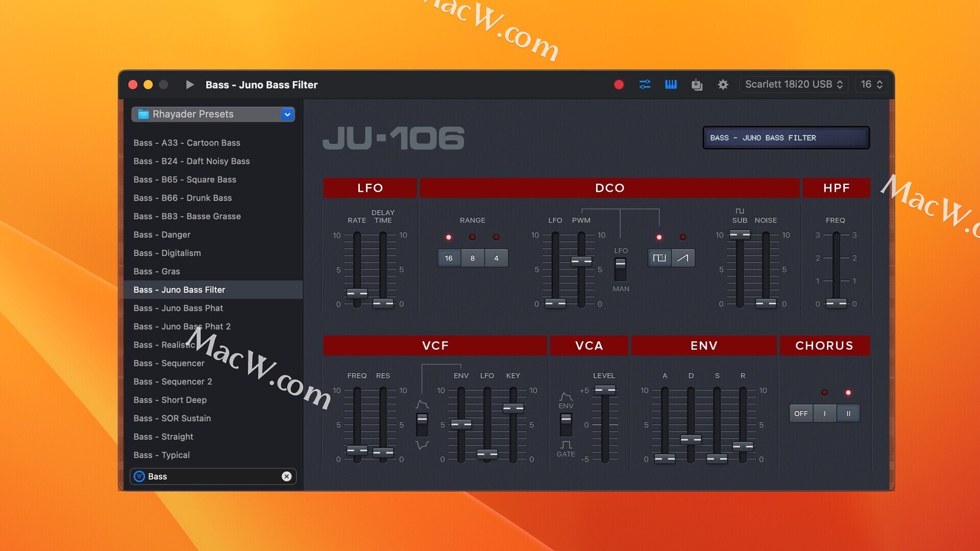Click the ENV decay (D) slider handle
This screenshot has width=980, height=551.
(691, 439)
